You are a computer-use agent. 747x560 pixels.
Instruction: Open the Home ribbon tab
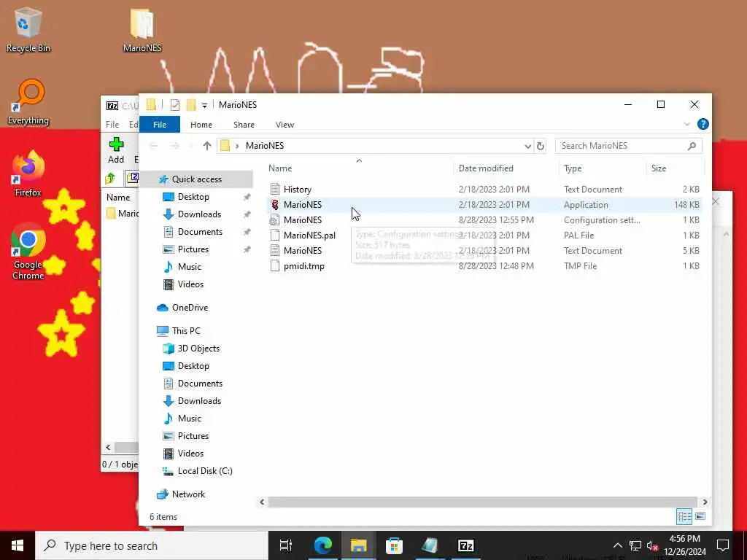[x=201, y=125]
